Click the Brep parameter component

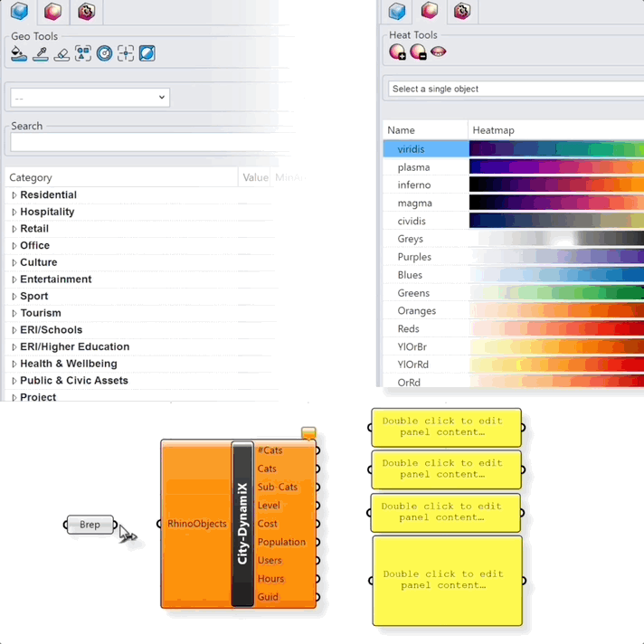click(x=90, y=525)
